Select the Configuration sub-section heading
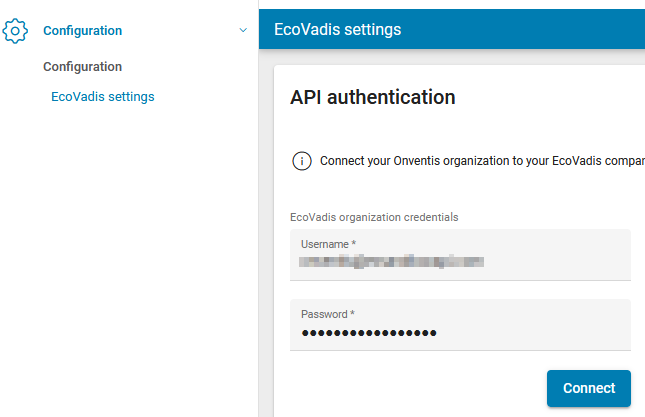 82,67
